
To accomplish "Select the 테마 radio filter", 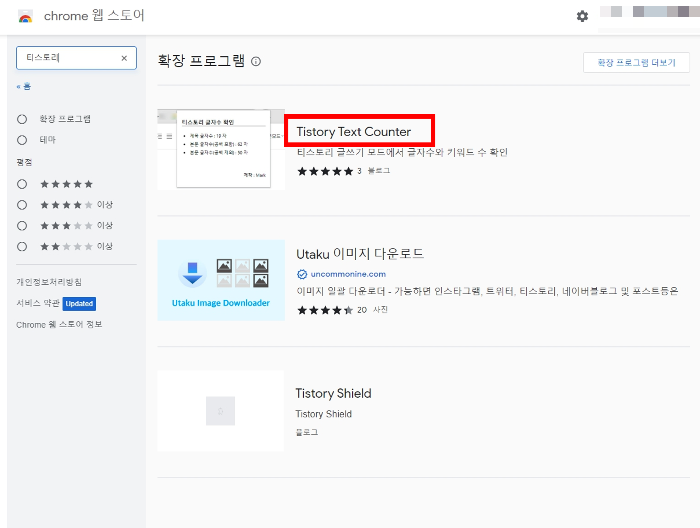I will pos(22,140).
